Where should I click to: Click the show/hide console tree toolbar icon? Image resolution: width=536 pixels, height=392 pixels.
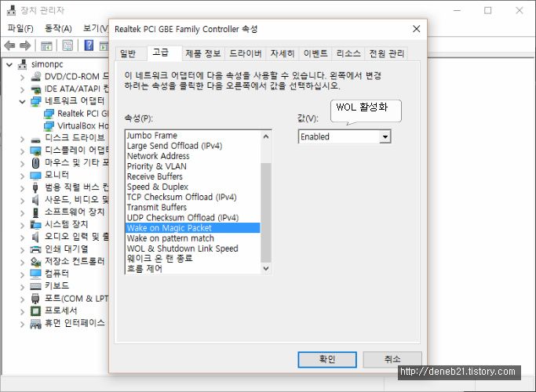(46, 45)
